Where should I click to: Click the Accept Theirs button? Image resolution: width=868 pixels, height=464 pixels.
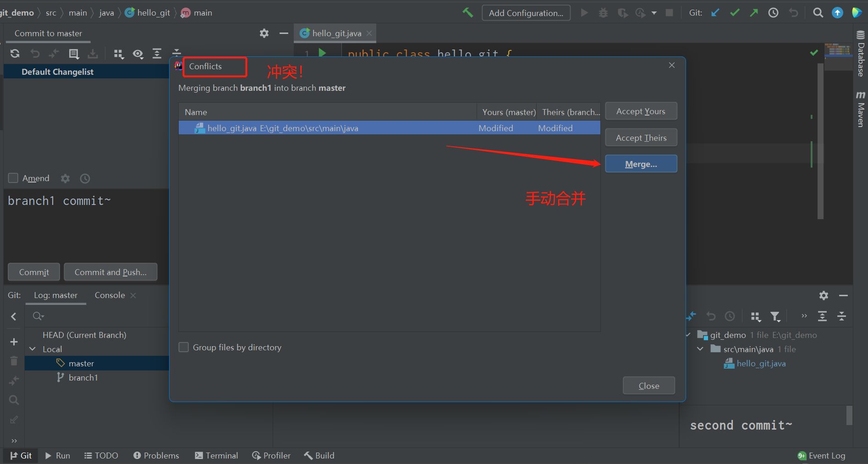641,138
